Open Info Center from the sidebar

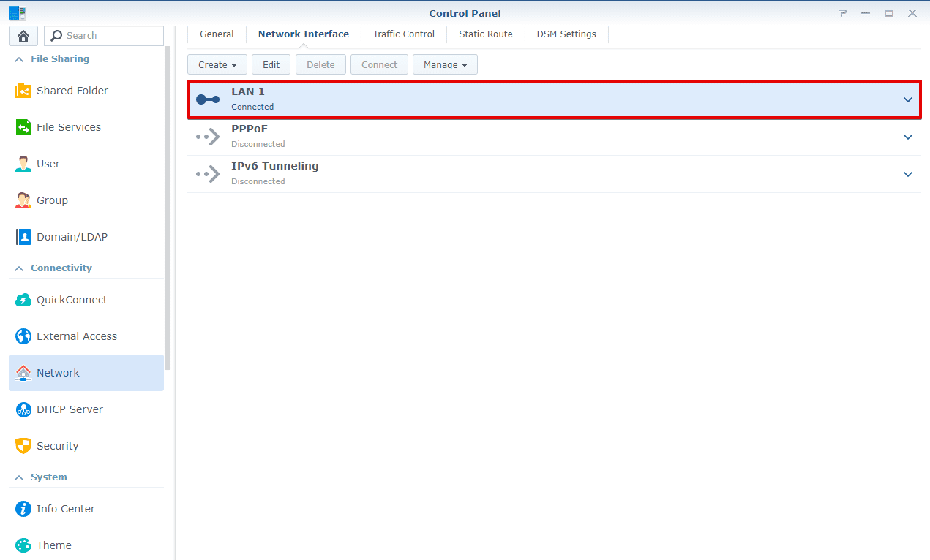pos(65,508)
